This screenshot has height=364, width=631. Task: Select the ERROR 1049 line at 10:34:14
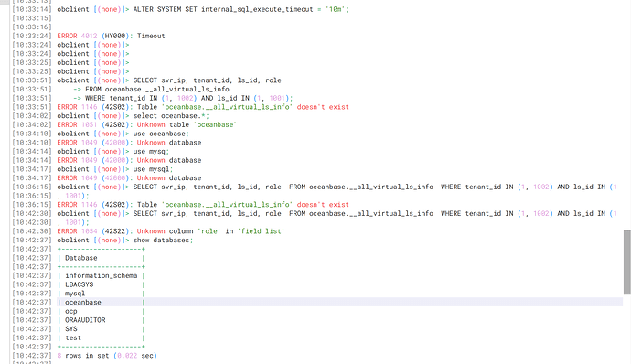129,160
